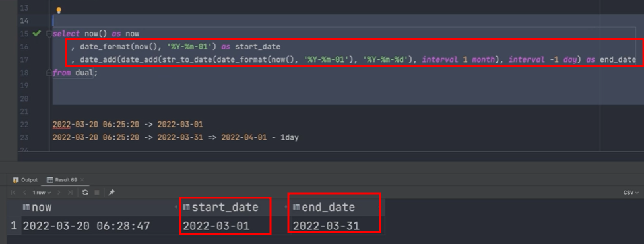Go to the previous results page
This screenshot has width=644, height=244.
(24, 193)
